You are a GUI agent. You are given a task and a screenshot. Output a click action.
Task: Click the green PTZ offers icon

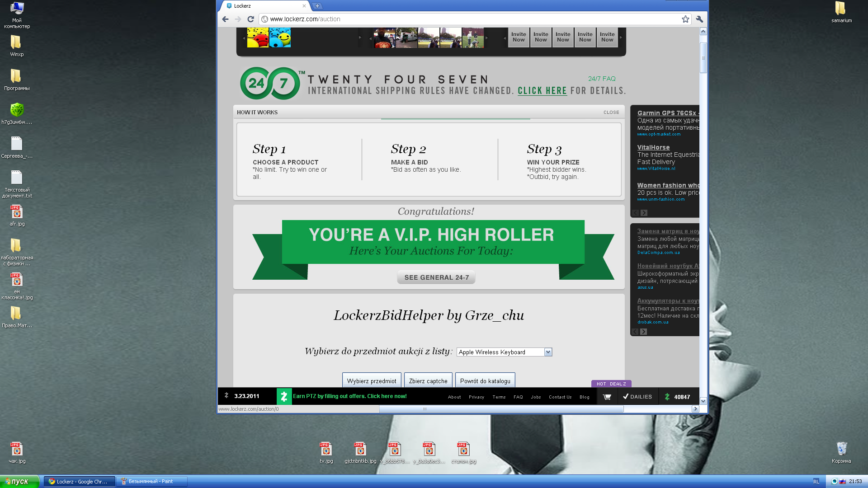[284, 396]
